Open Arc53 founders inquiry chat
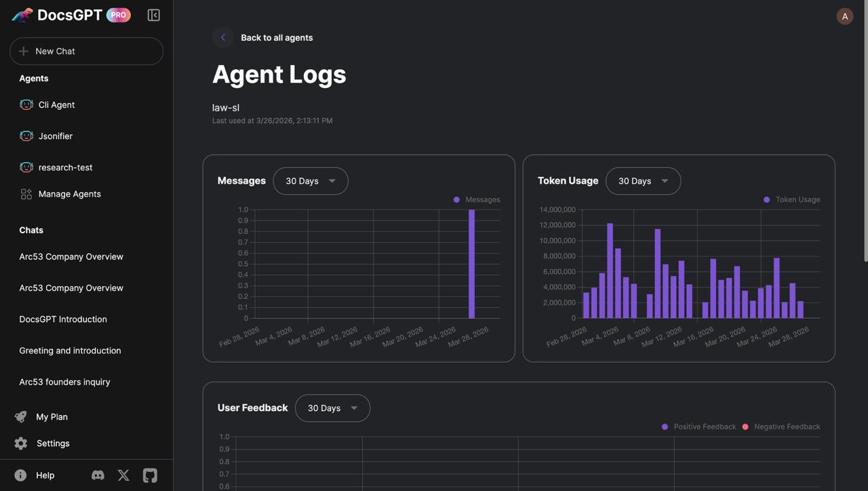This screenshot has height=491, width=868. 64,382
